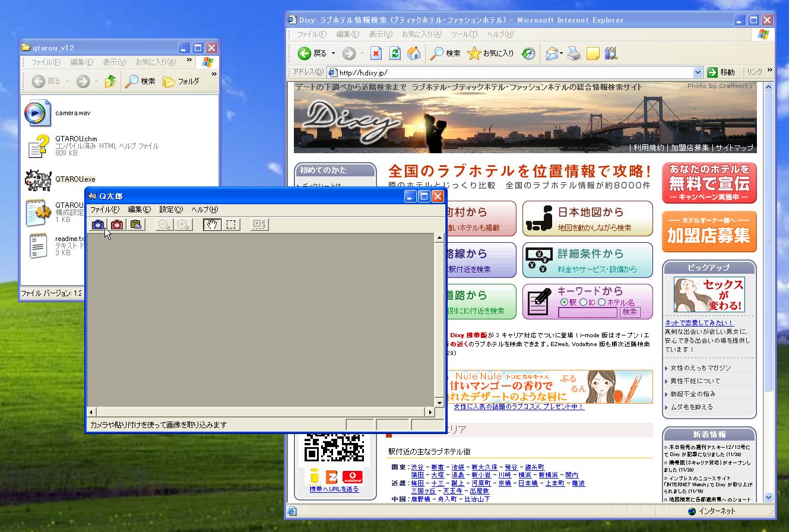Click the blue camera capture icon in Q太郎
Viewport: 789px width, 532px height.
(x=98, y=224)
